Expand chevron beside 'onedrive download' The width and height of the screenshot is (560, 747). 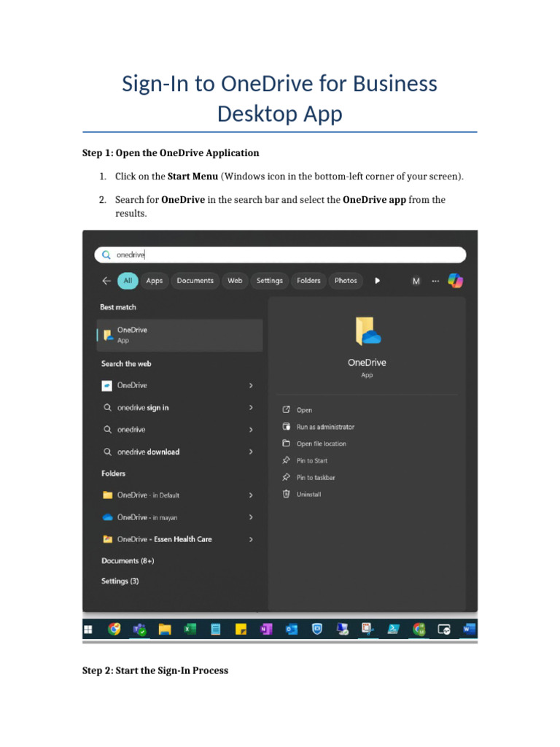pyautogui.click(x=251, y=452)
